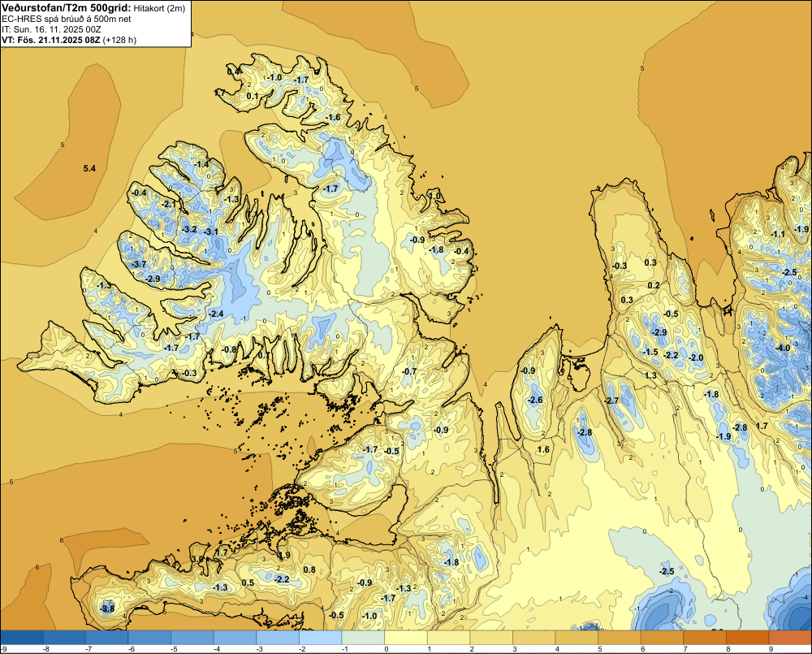812x654 pixels.
Task: Click the 0.8 temperature value
Action: (x=309, y=570)
